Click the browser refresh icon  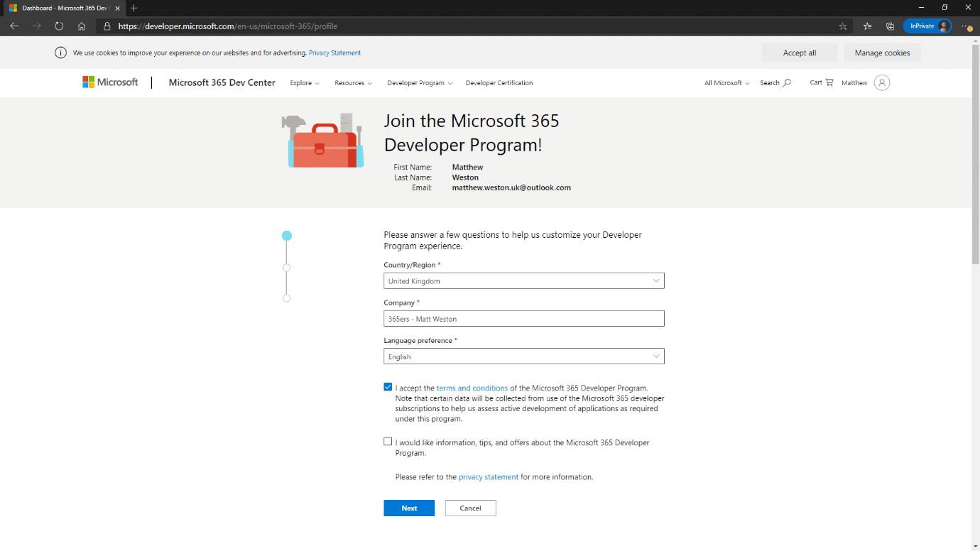[x=59, y=26]
